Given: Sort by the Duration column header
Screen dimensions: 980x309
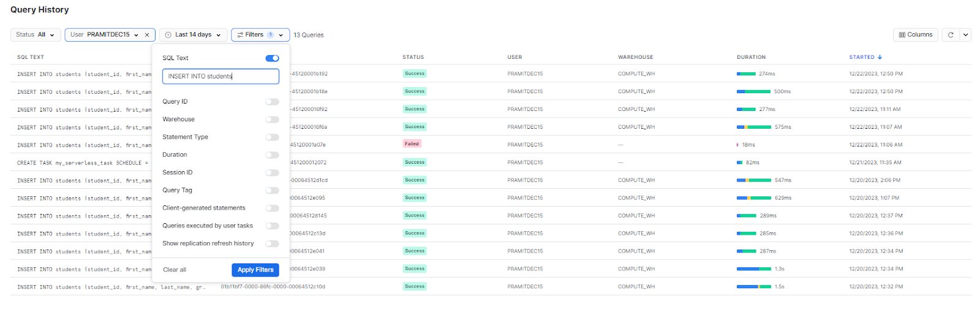Looking at the screenshot, I should (x=751, y=57).
